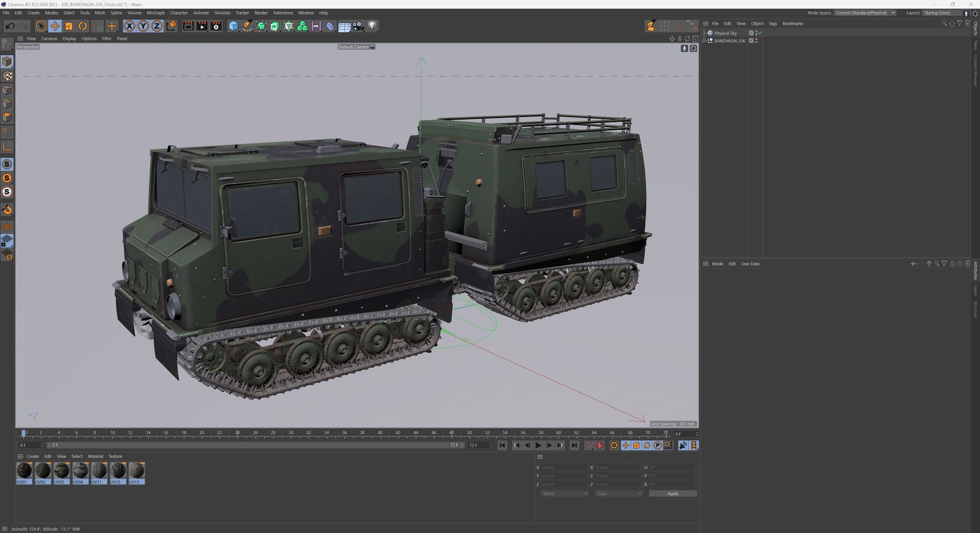Screen dimensions: 980x533
Task: Toggle autokeying red record button
Action: click(600, 446)
